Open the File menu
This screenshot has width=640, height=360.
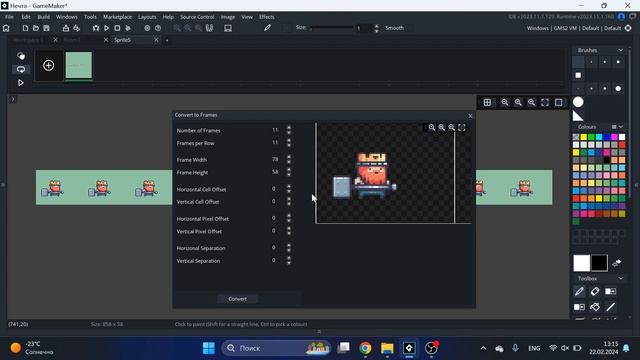[x=9, y=17]
